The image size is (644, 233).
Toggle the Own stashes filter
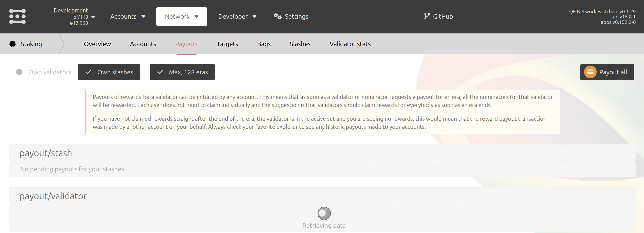coord(109,72)
